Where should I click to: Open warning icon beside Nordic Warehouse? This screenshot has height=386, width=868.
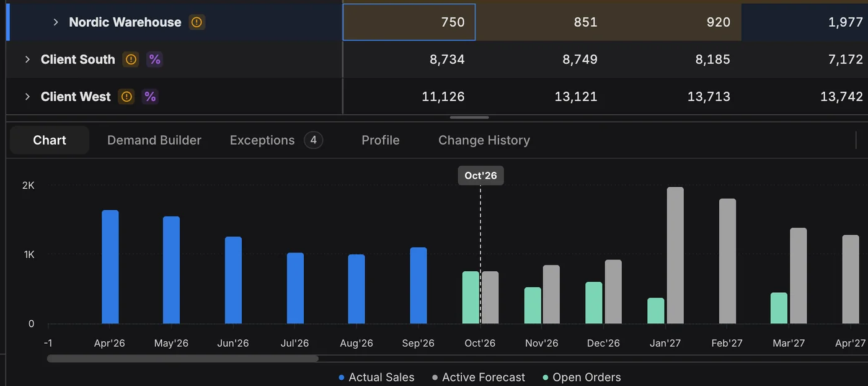tap(197, 22)
